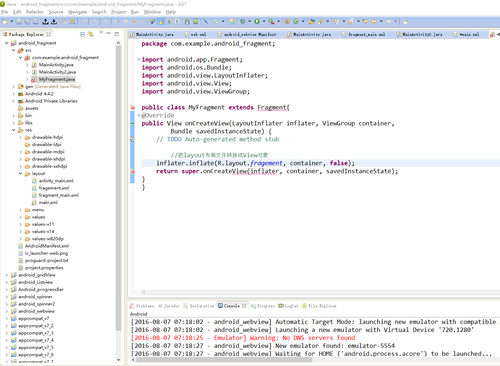Viewport: 500px width, 366px height.
Task: Expand the drawable-hdpi folder
Action: [x=20, y=137]
